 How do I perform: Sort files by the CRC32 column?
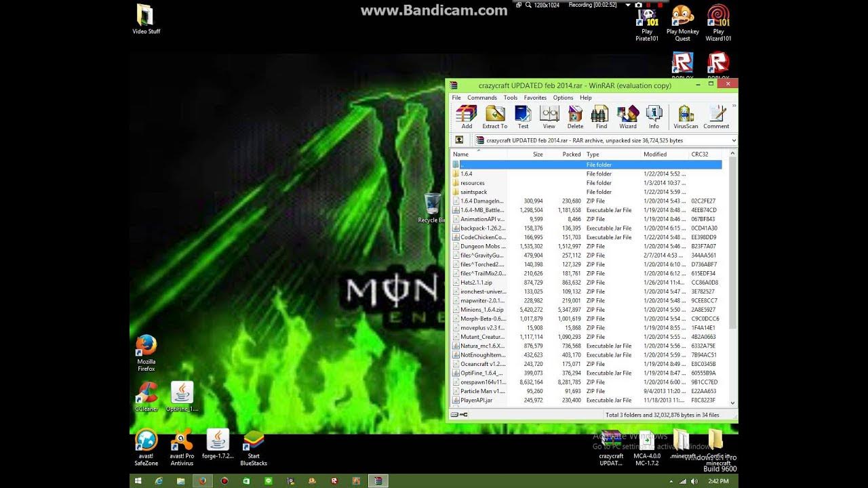pyautogui.click(x=705, y=155)
